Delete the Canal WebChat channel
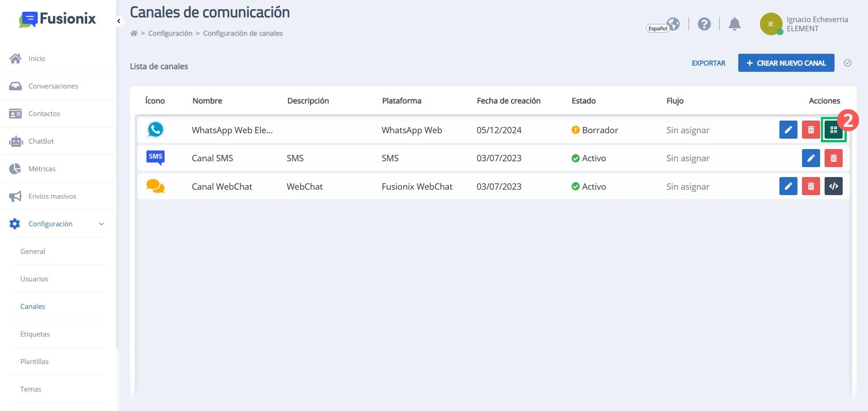The image size is (868, 411). point(811,186)
